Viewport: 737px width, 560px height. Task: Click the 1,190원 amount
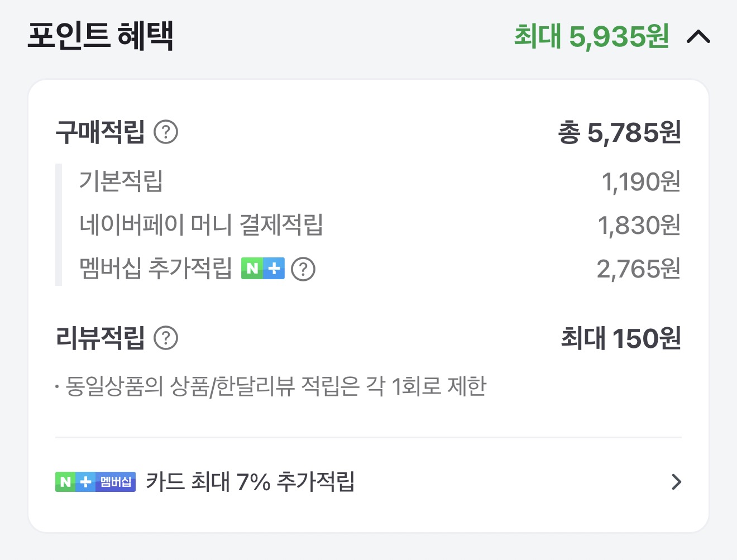click(640, 181)
